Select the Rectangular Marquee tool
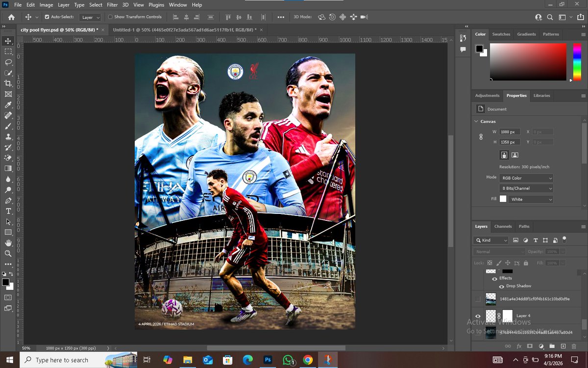 point(8,52)
